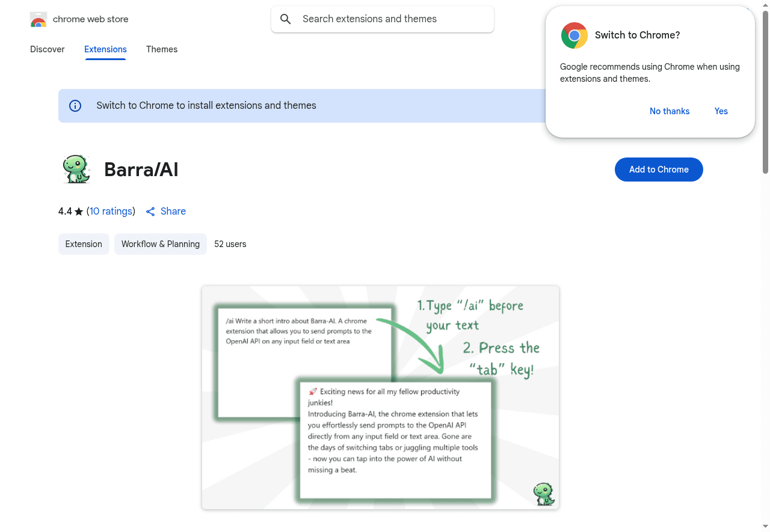Open the Discover tab
Image resolution: width=770 pixels, height=532 pixels.
tap(48, 49)
